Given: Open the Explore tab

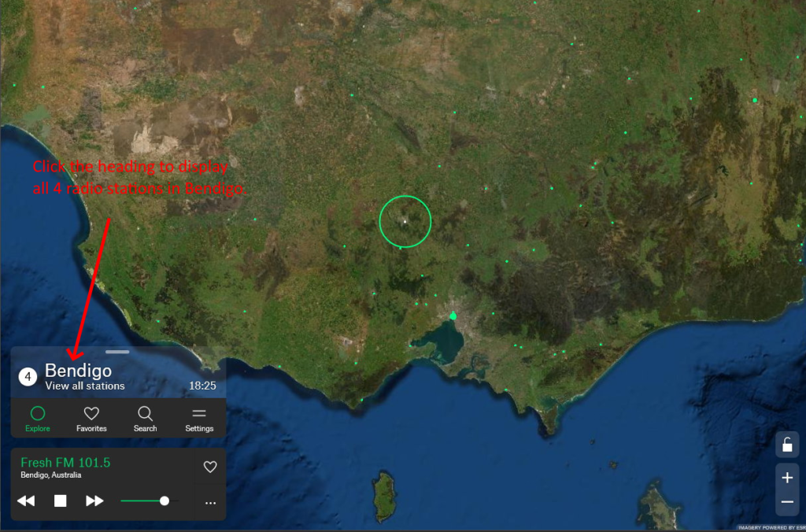Looking at the screenshot, I should 38,419.
